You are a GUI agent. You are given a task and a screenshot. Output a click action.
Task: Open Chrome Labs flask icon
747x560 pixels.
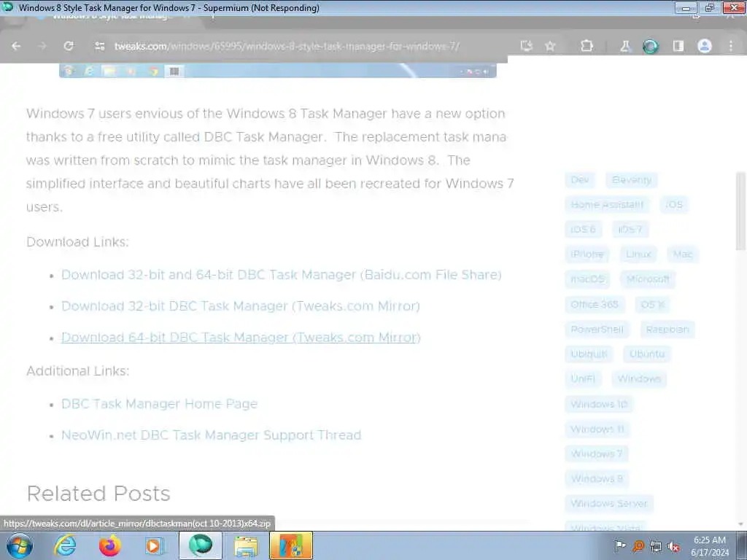point(625,46)
